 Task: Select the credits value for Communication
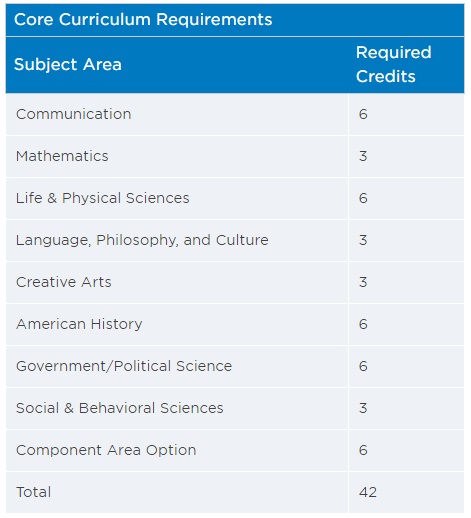click(363, 114)
